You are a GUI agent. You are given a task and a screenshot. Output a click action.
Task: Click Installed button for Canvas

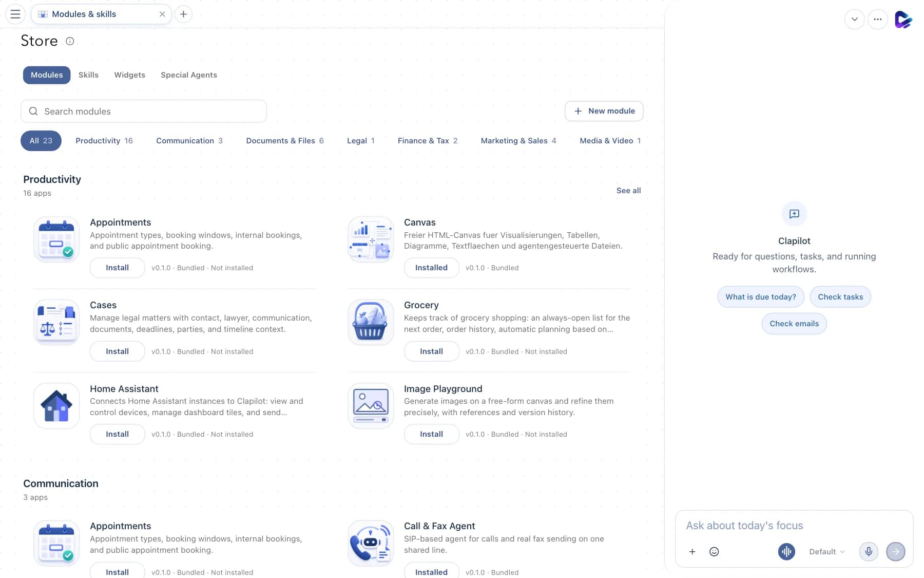coord(432,268)
